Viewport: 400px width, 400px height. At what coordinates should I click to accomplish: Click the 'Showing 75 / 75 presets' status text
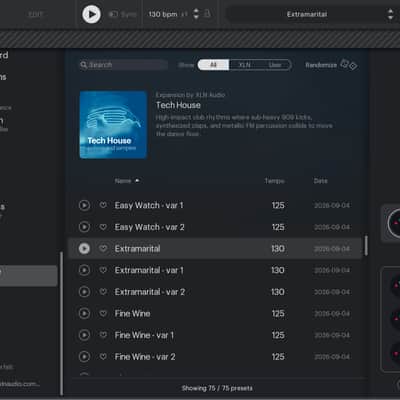pyautogui.click(x=217, y=388)
